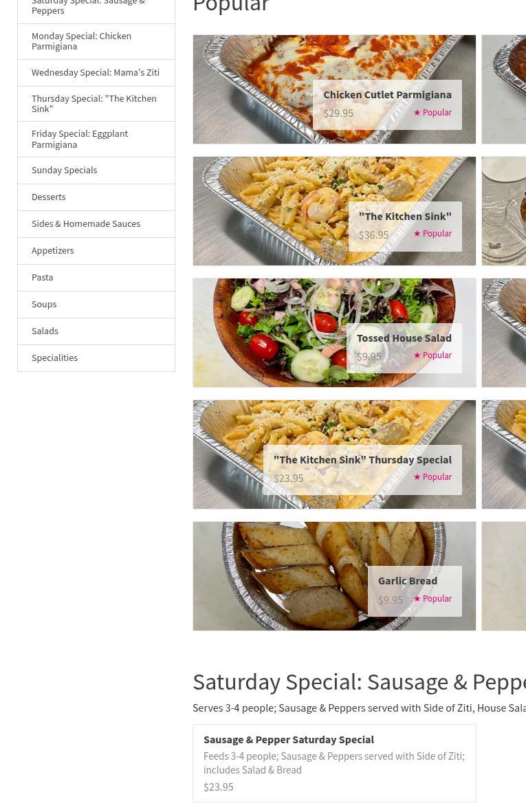Choose Tossed House Salad item

pos(334,333)
